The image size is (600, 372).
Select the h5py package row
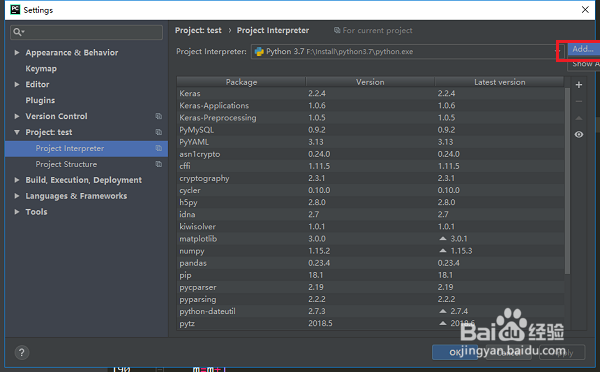pos(370,202)
